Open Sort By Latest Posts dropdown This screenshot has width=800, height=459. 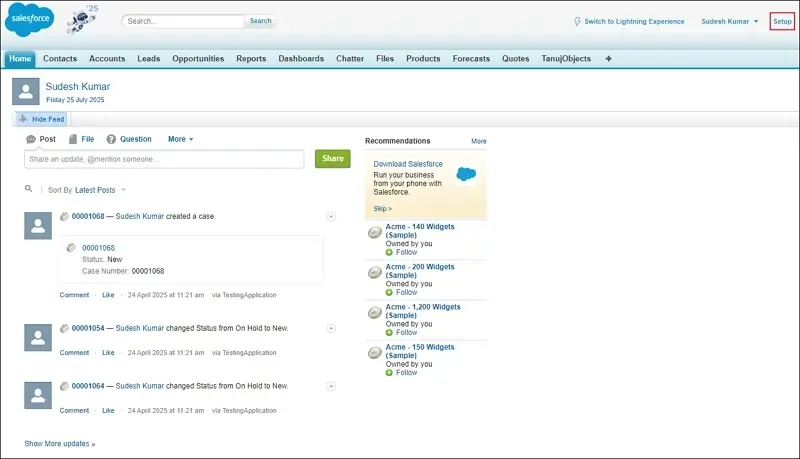coord(100,190)
